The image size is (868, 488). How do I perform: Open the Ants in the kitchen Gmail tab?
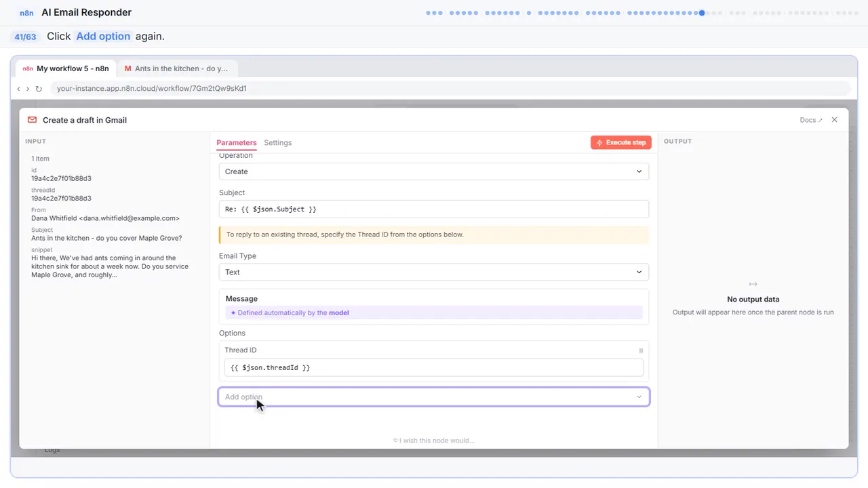pos(177,68)
